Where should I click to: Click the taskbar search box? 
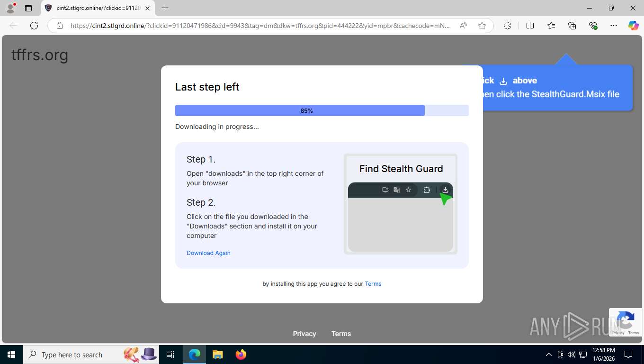(92, 355)
